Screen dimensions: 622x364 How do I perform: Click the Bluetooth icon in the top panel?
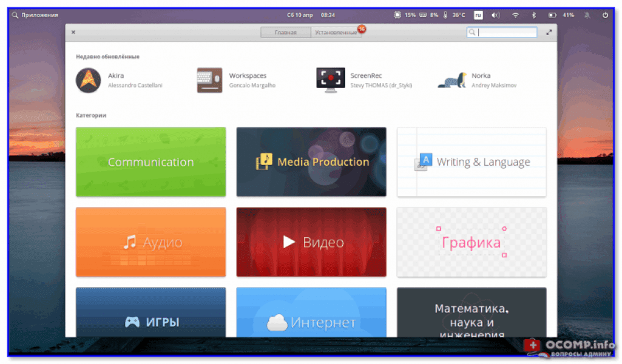point(533,15)
